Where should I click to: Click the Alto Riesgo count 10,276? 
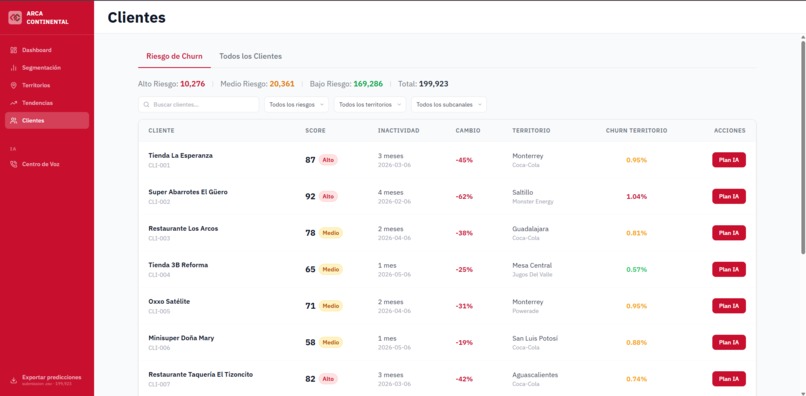click(x=193, y=84)
